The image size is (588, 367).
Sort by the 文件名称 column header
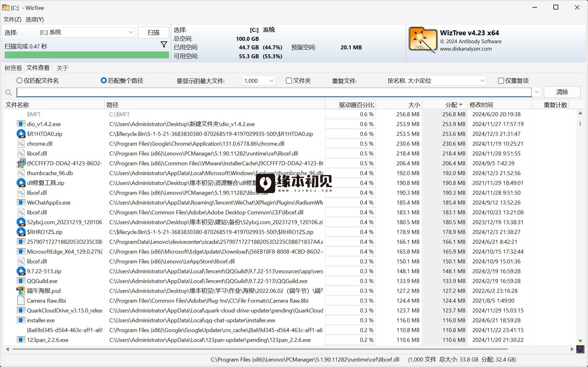54,105
